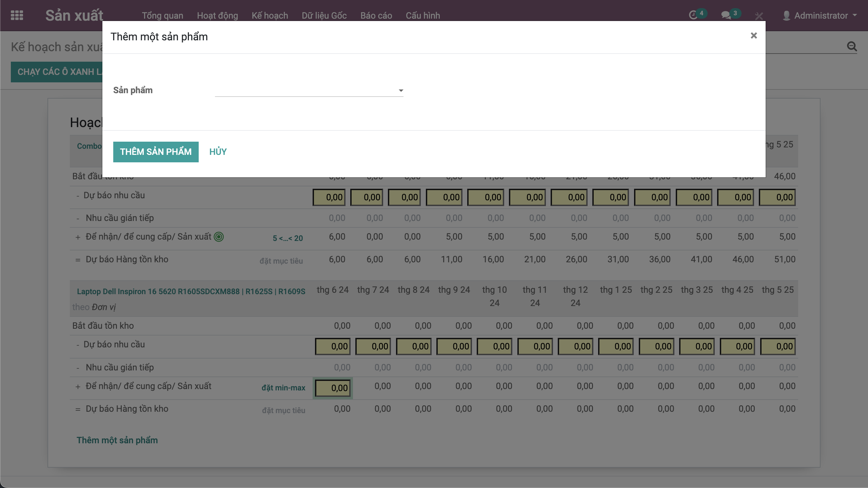Open the conversations chat icon
868x488 pixels.
(x=726, y=15)
